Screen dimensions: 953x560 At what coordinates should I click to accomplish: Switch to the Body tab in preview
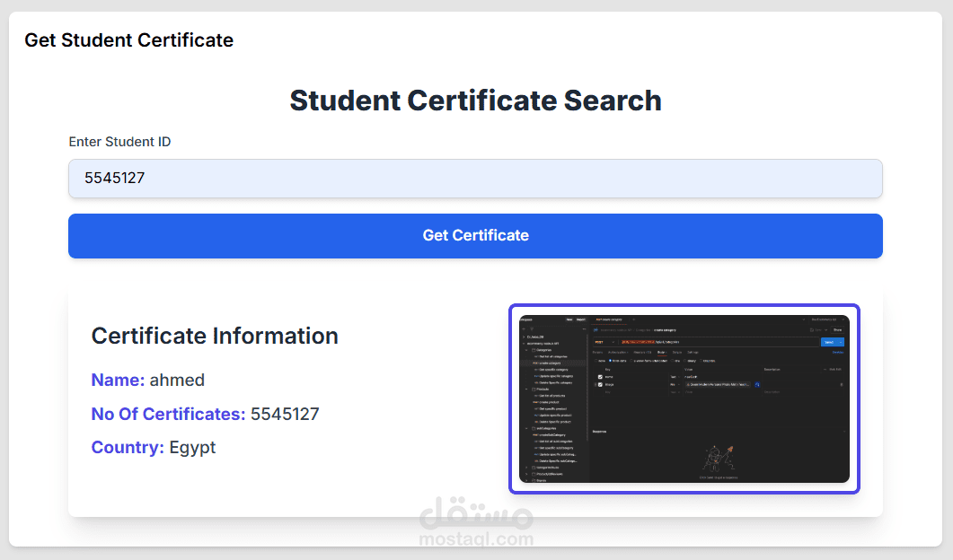tap(661, 353)
